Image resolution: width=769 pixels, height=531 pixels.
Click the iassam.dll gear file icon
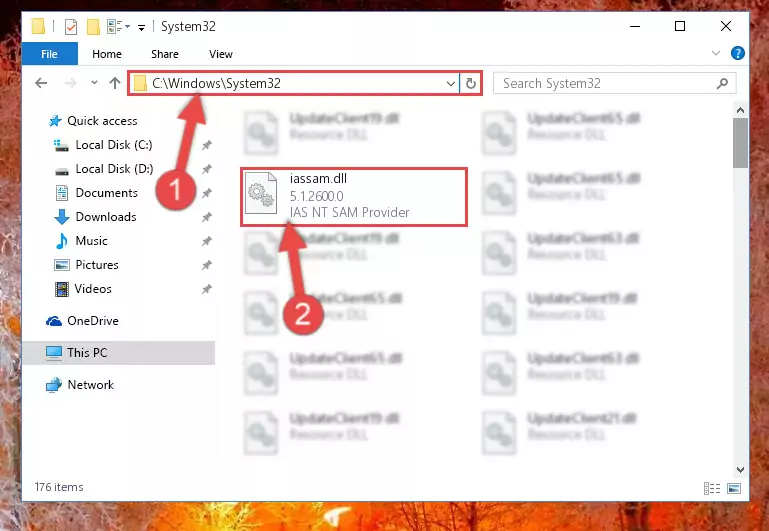pos(260,193)
